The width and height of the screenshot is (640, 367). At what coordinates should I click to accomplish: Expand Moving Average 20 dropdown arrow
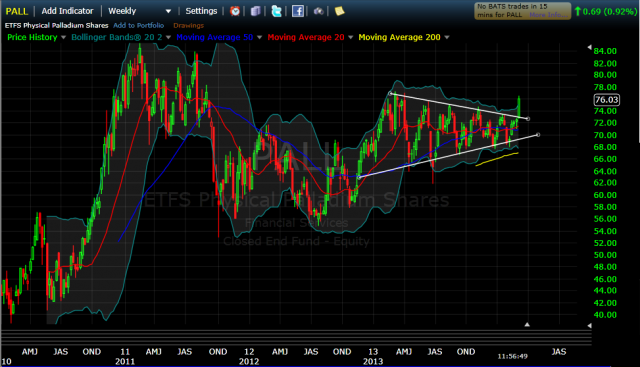(x=350, y=38)
